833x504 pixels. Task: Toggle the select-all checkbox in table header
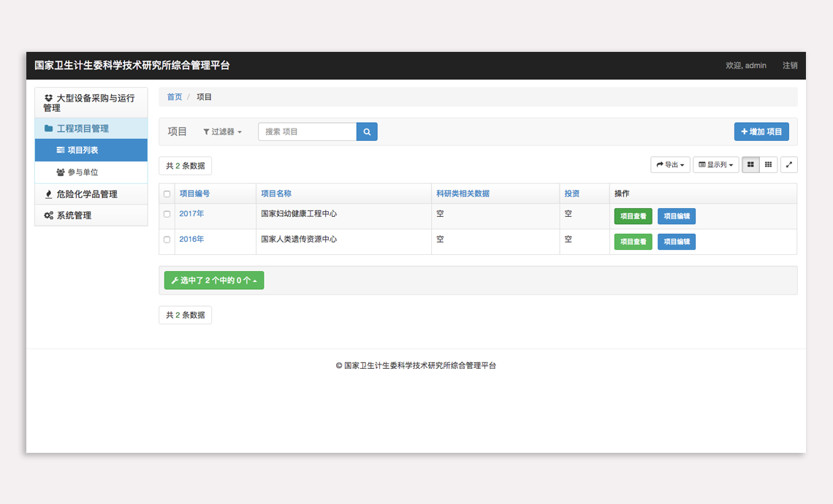[167, 194]
